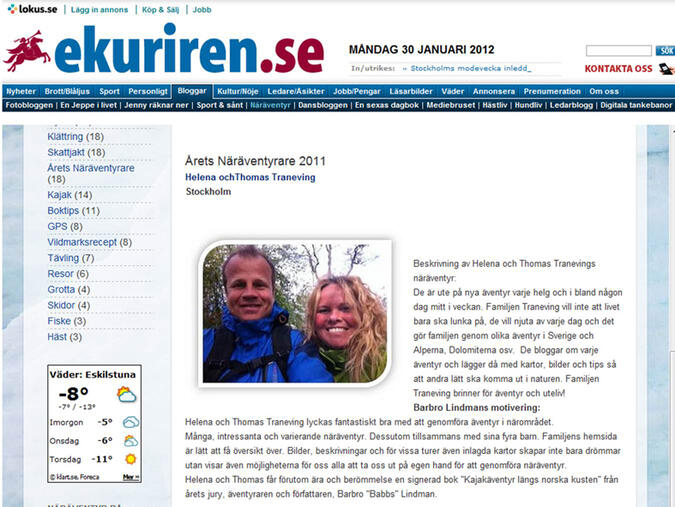Image resolution: width=675 pixels, height=507 pixels.
Task: Open Hästliv blog
Action: (x=495, y=105)
